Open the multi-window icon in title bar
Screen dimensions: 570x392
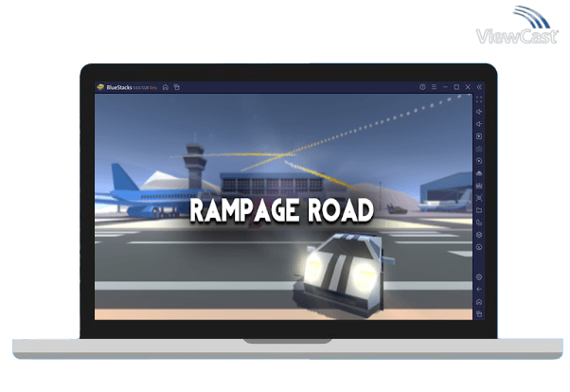click(177, 87)
